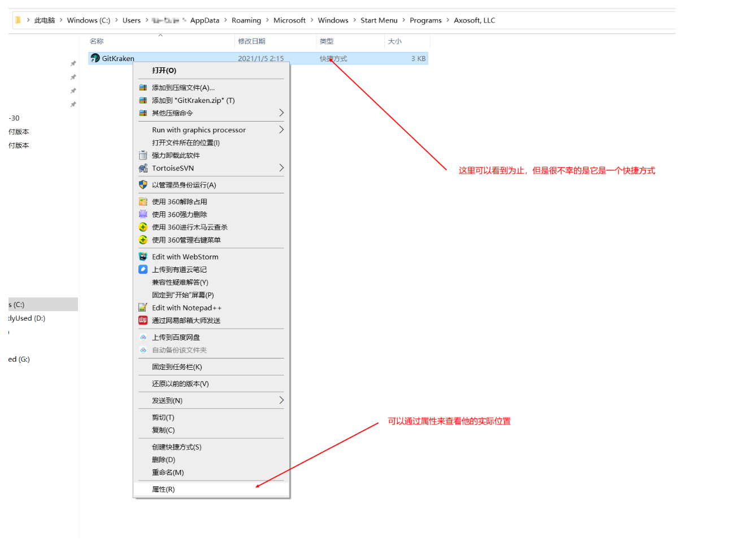Image resolution: width=756 pixels, height=540 pixels.
Task: Click the 3 KB size cell
Action: [x=418, y=58]
